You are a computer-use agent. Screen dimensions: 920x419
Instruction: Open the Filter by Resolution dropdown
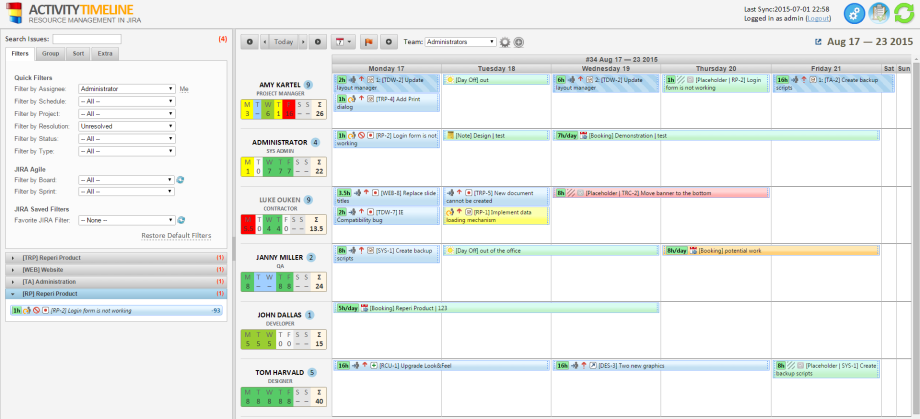point(126,127)
